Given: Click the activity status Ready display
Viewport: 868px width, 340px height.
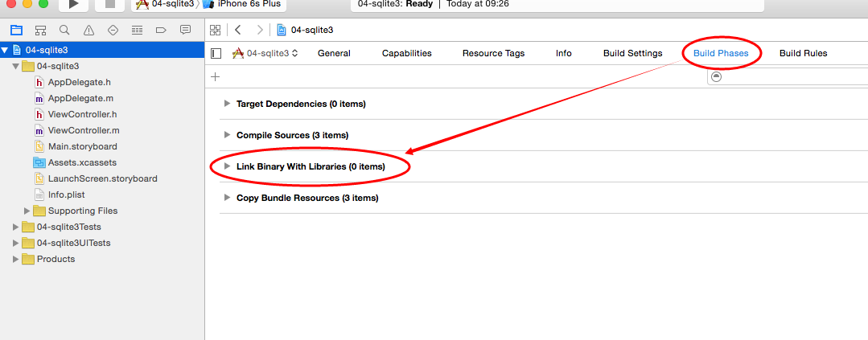Looking at the screenshot, I should (557, 5).
